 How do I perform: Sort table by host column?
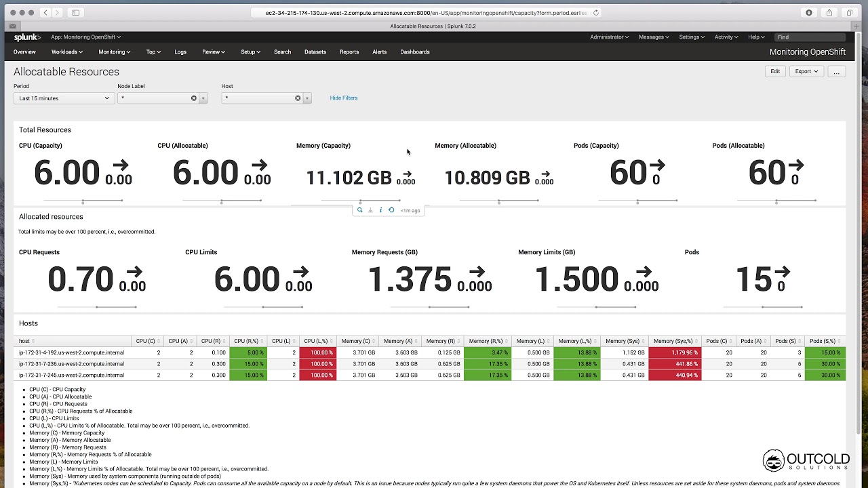(26, 341)
